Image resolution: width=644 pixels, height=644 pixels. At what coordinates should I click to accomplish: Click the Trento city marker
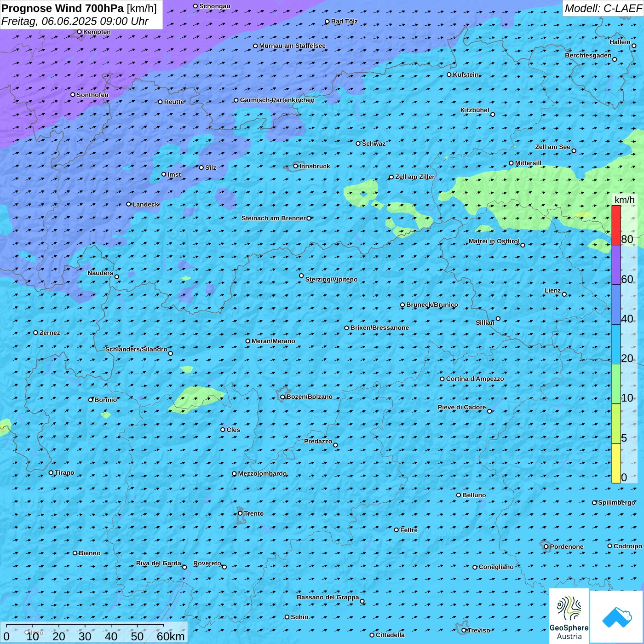pyautogui.click(x=240, y=513)
